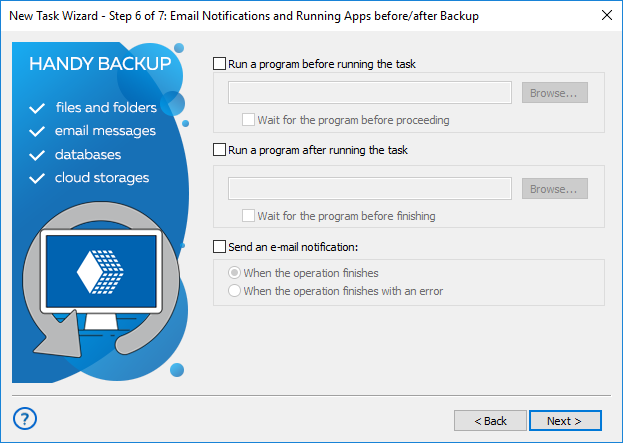Toggle Send an e-mail notification checkbox
This screenshot has height=443, width=623.
pos(220,246)
